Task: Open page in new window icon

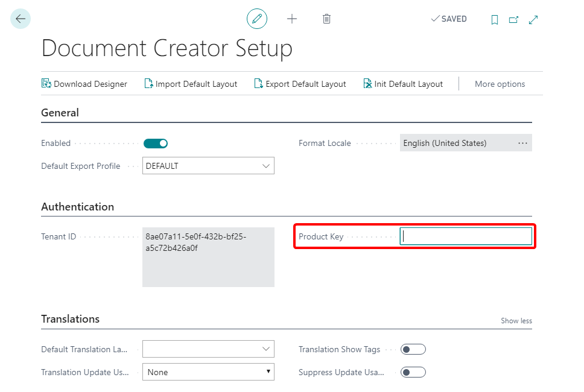Action: point(513,19)
